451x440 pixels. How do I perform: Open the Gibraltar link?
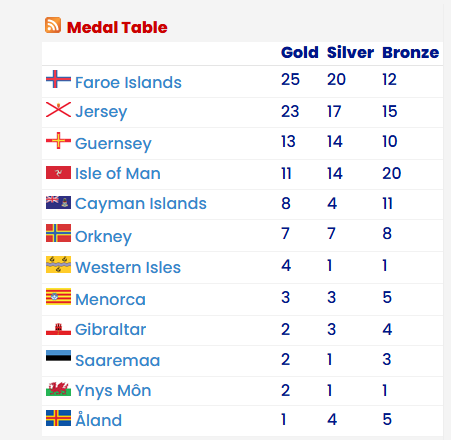pyautogui.click(x=111, y=329)
